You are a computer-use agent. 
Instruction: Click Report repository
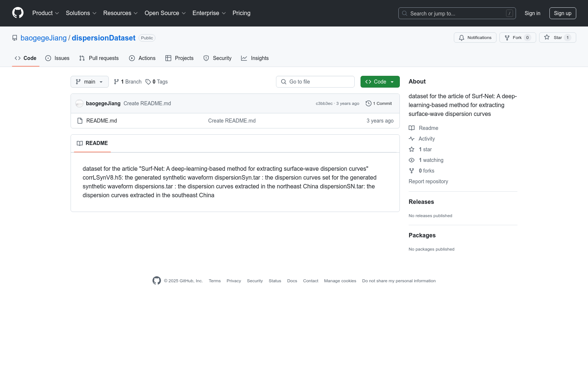click(429, 181)
